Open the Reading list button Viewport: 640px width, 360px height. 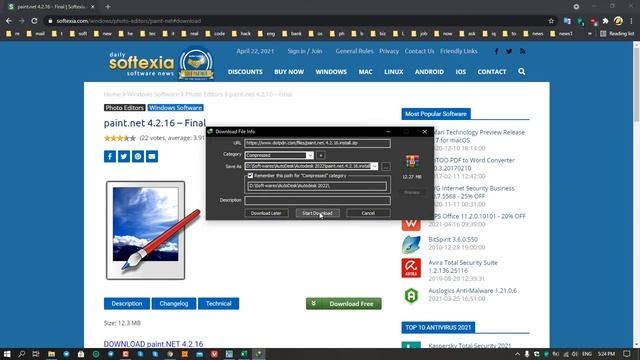pos(617,34)
